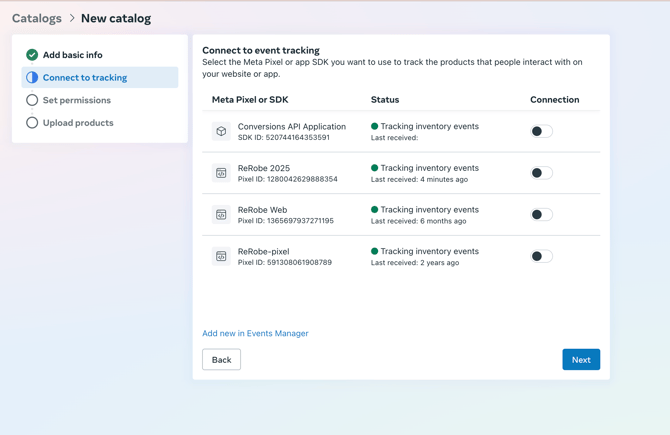
Task: Enable connection for Conversions API Application
Action: [x=541, y=131]
